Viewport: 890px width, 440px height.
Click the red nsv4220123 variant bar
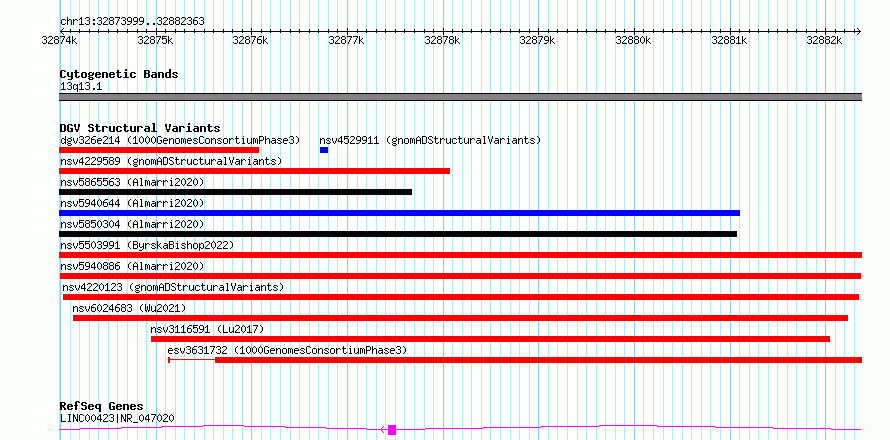click(461, 297)
